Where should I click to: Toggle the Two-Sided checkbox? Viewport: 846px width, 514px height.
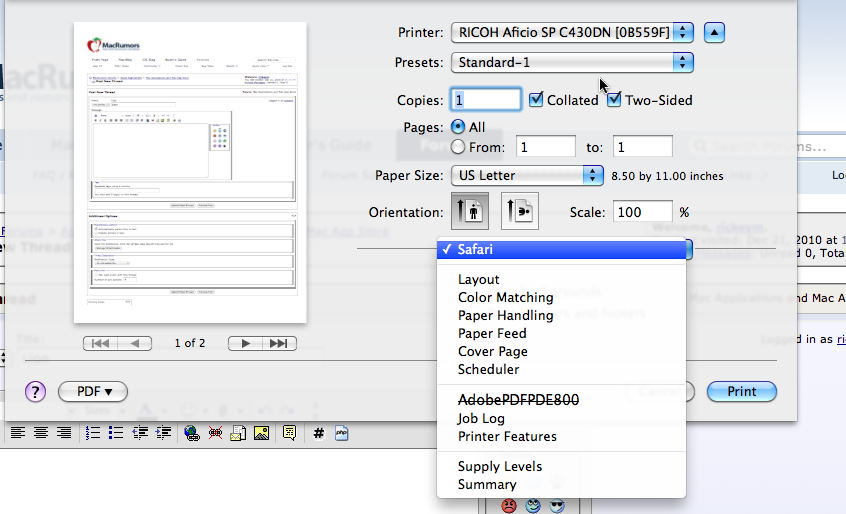pyautogui.click(x=614, y=100)
